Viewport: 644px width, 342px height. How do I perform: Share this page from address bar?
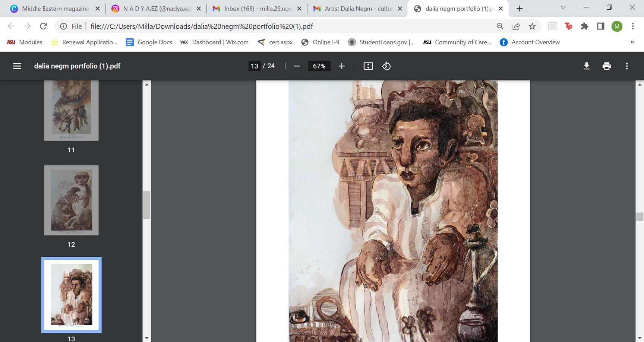pyautogui.click(x=516, y=26)
